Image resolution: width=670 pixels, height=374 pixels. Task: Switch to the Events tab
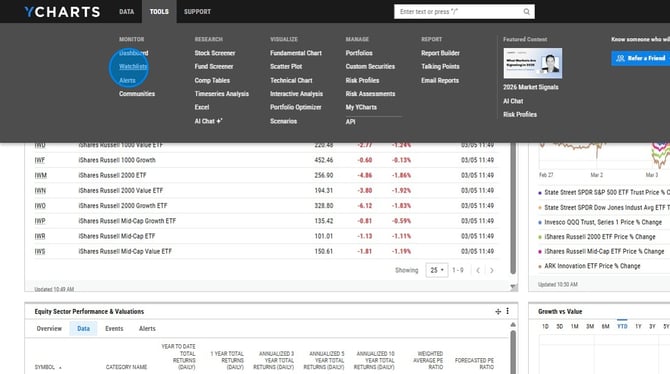(114, 329)
